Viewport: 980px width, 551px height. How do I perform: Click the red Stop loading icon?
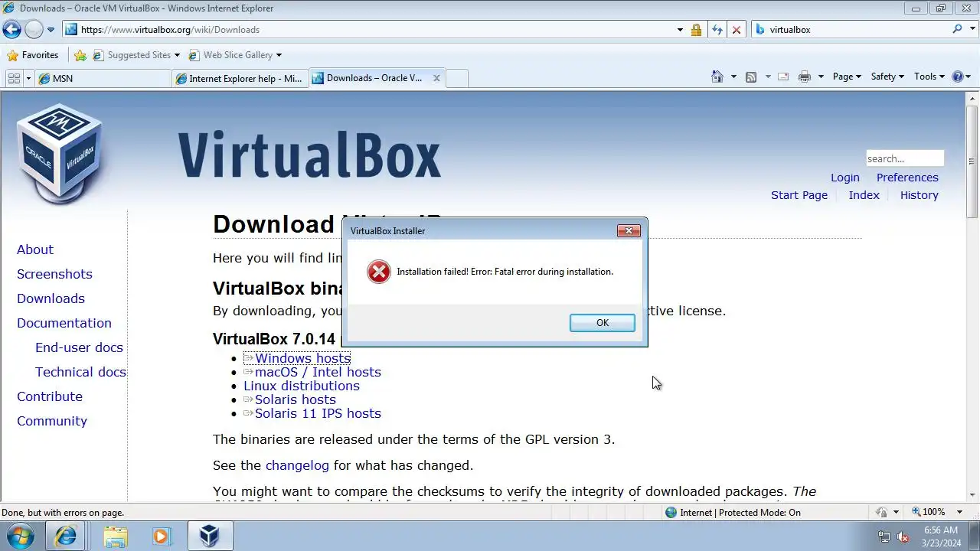coord(737,30)
